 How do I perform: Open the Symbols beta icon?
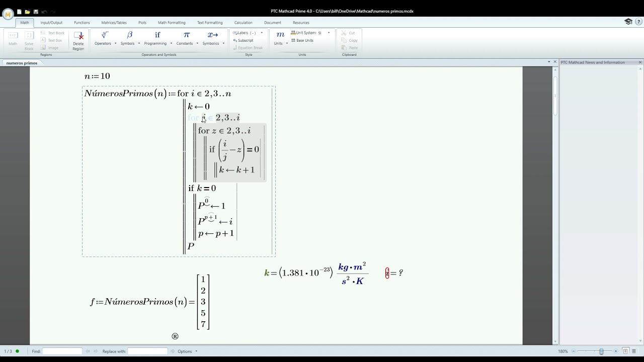click(129, 35)
